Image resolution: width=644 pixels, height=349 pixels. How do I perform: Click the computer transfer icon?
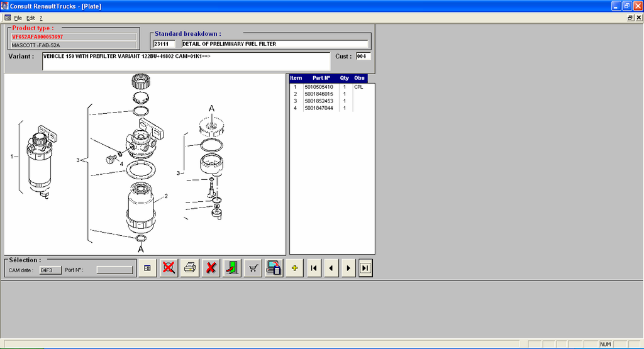[x=274, y=268]
